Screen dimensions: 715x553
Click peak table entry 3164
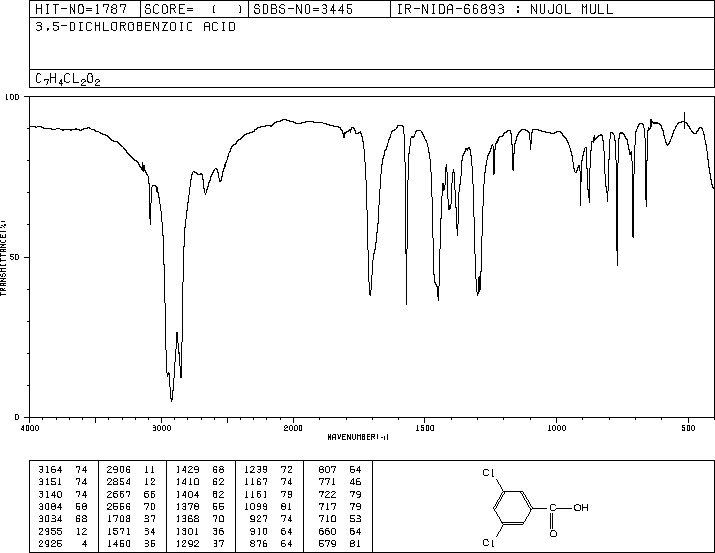[x=50, y=470]
